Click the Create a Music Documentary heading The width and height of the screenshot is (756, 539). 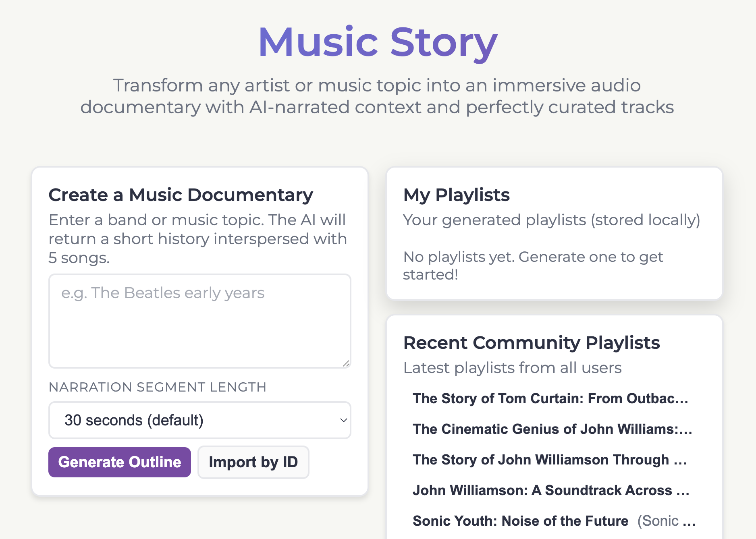coord(181,195)
